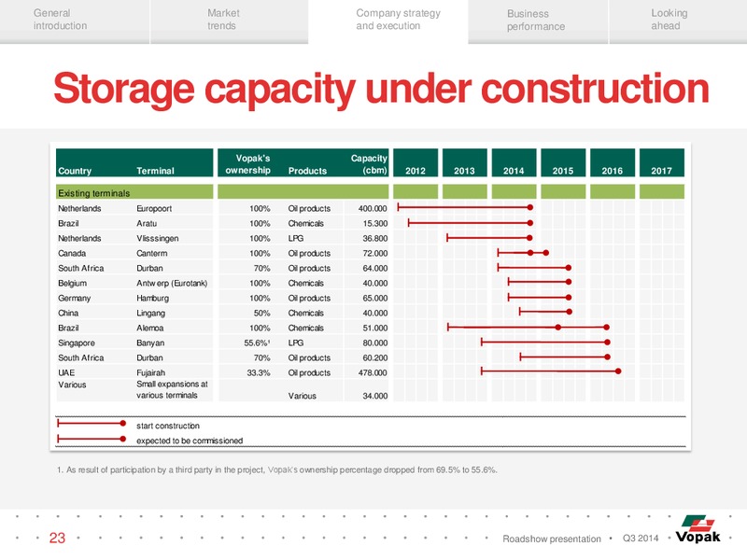
Task: Click the UAE country cell
Action: [x=66, y=372]
